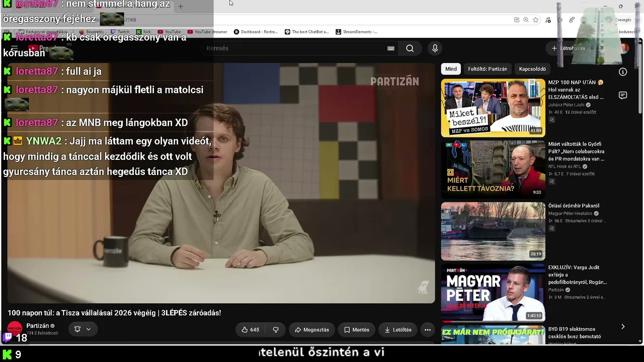The image size is (644, 362).
Task: Open the Óriási örömhír Paksról video title
Action: (574, 206)
